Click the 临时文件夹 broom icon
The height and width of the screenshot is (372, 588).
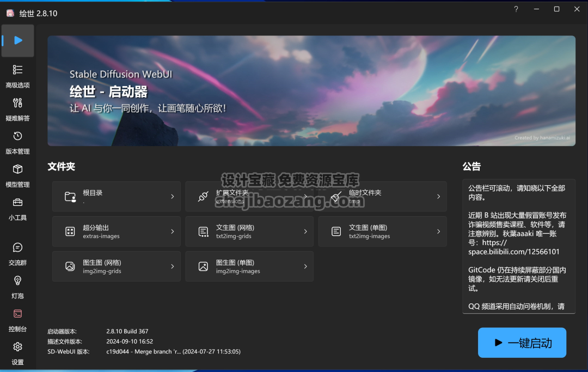point(336,197)
